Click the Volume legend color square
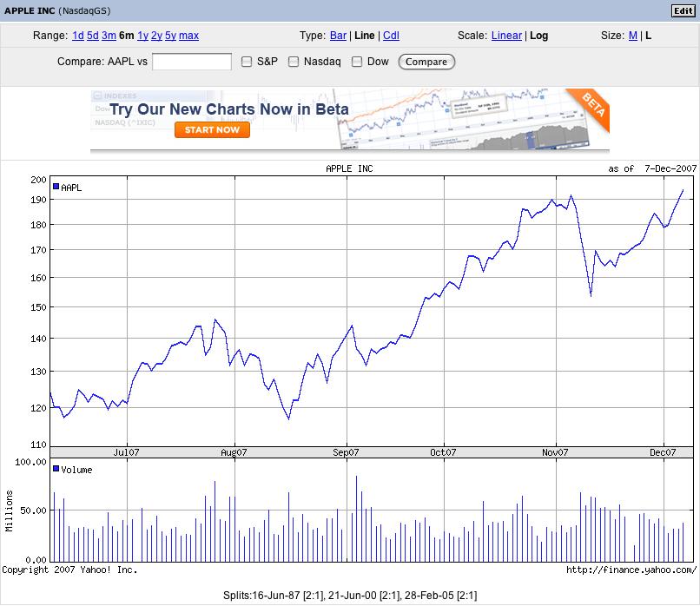 tap(56, 469)
